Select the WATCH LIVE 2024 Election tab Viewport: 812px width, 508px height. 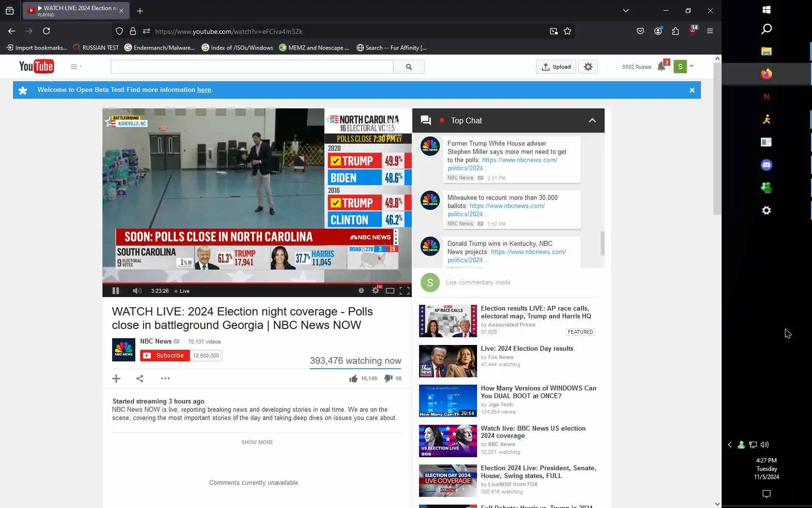(76, 11)
